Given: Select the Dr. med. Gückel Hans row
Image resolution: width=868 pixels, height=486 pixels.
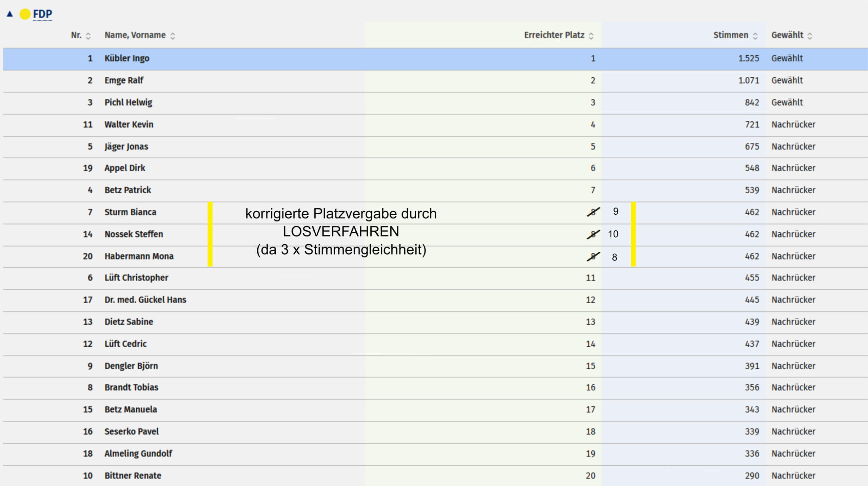Looking at the screenshot, I should 145,300.
